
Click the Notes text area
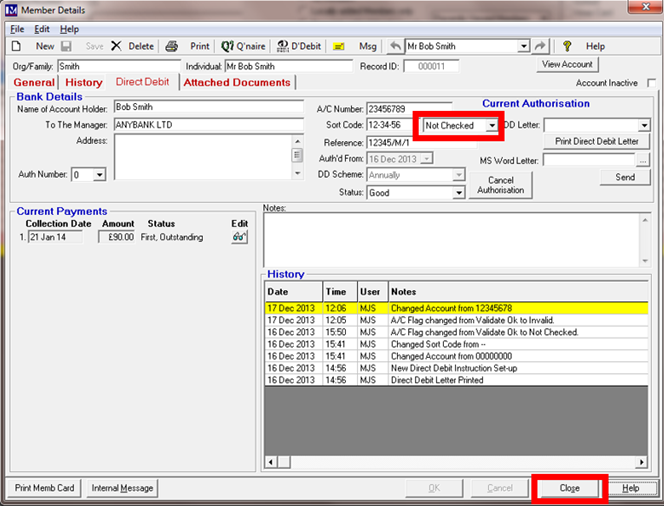[x=452, y=240]
